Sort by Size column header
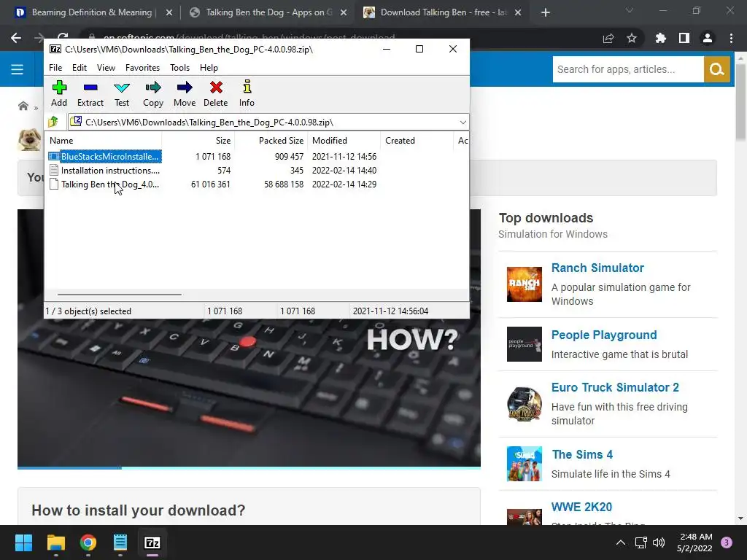The width and height of the screenshot is (747, 560). [198, 141]
